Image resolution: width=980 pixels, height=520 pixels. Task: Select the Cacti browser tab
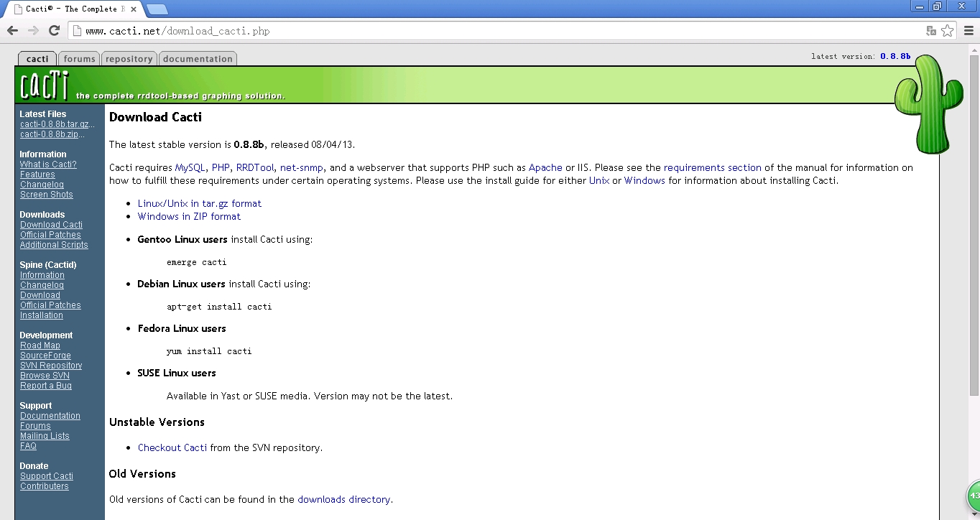(75, 9)
